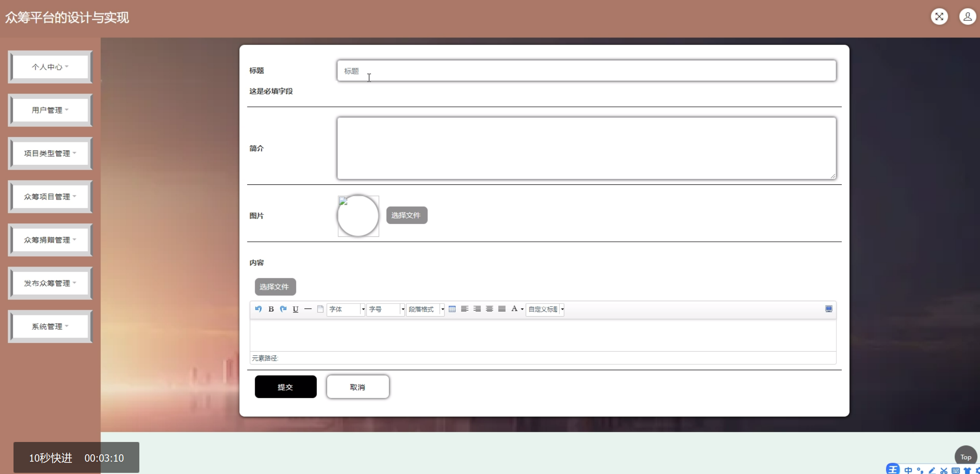Toggle bold formatting in editor

tap(271, 309)
